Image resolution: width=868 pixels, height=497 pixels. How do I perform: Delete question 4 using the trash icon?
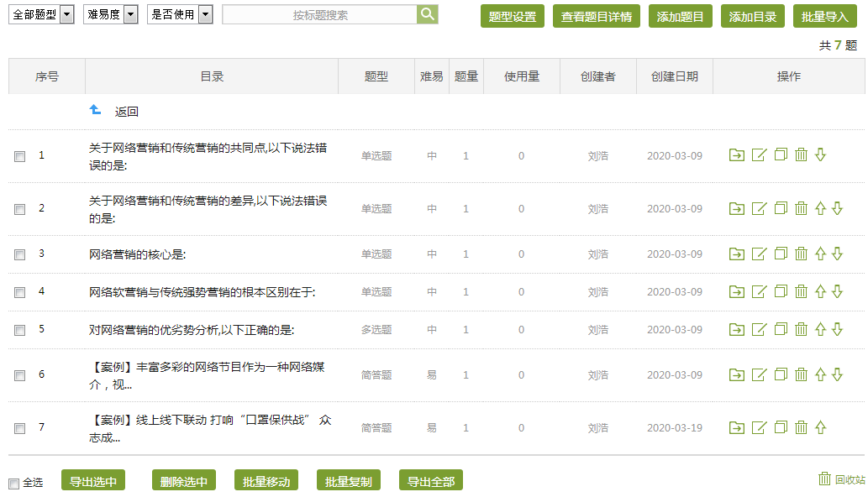[x=801, y=291]
